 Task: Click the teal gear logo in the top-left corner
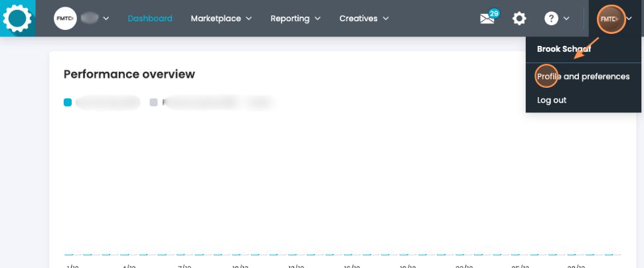tap(18, 18)
